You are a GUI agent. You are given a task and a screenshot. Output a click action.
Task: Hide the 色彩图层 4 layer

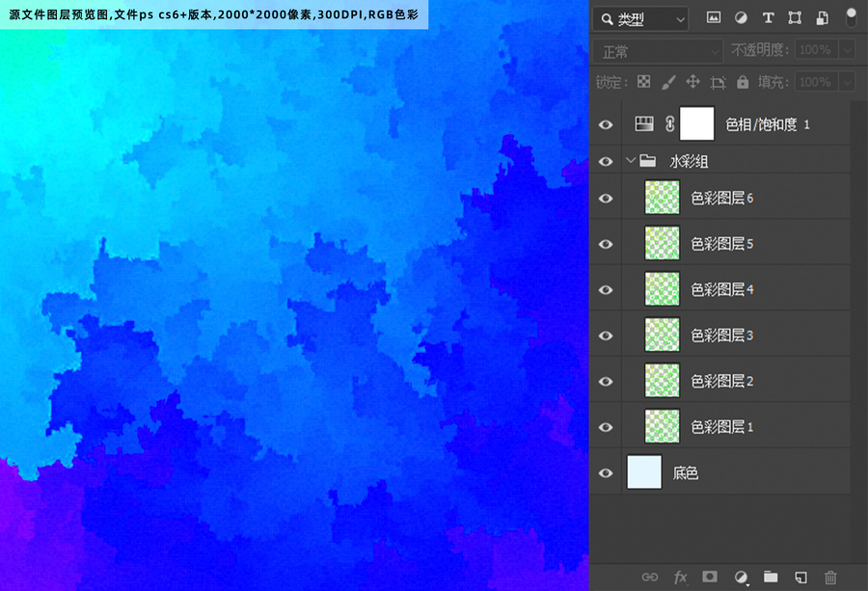pos(606,290)
